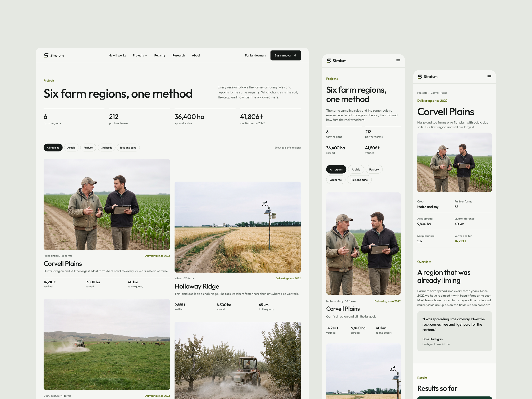Open hamburger menu in Corvell Plains mobile view
Viewport: 532px width, 399px height.
tap(489, 77)
